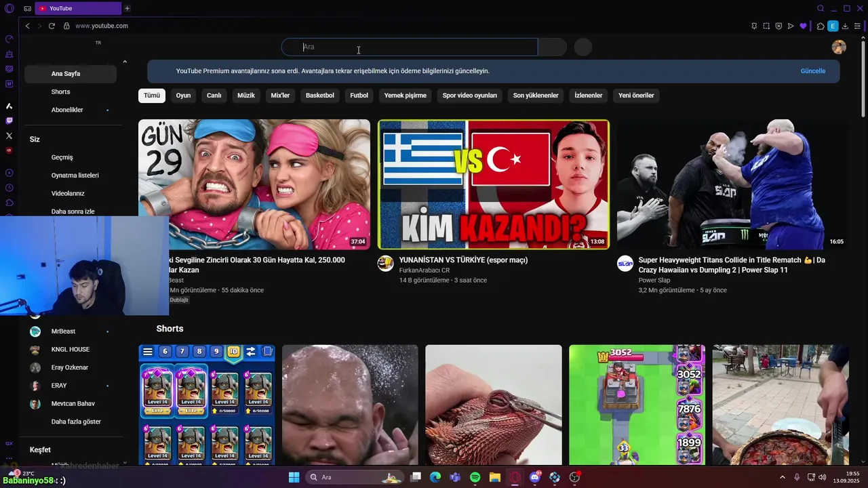
Task: Open the Opera GX main menu logo
Action: pyautogui.click(x=9, y=8)
